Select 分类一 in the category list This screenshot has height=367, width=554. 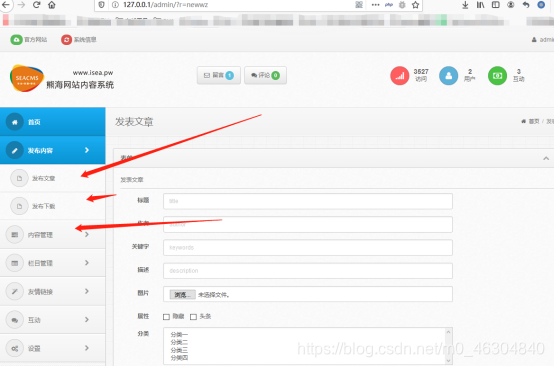[179, 335]
